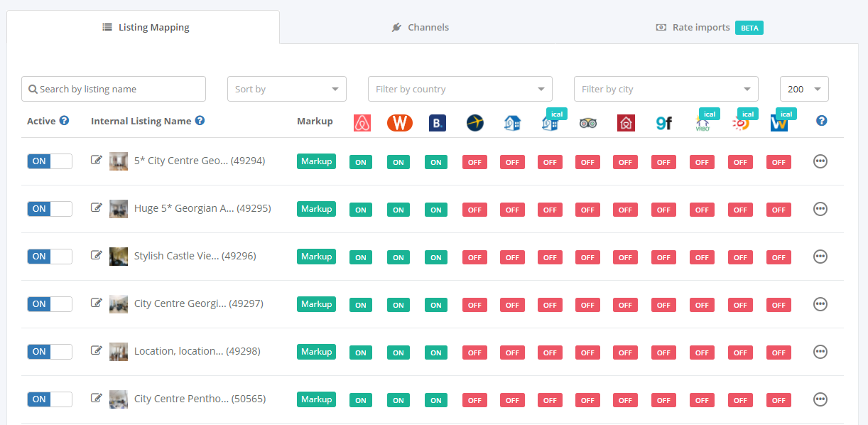868x425 pixels.
Task: Open more options for listing 49298
Action: [820, 352]
